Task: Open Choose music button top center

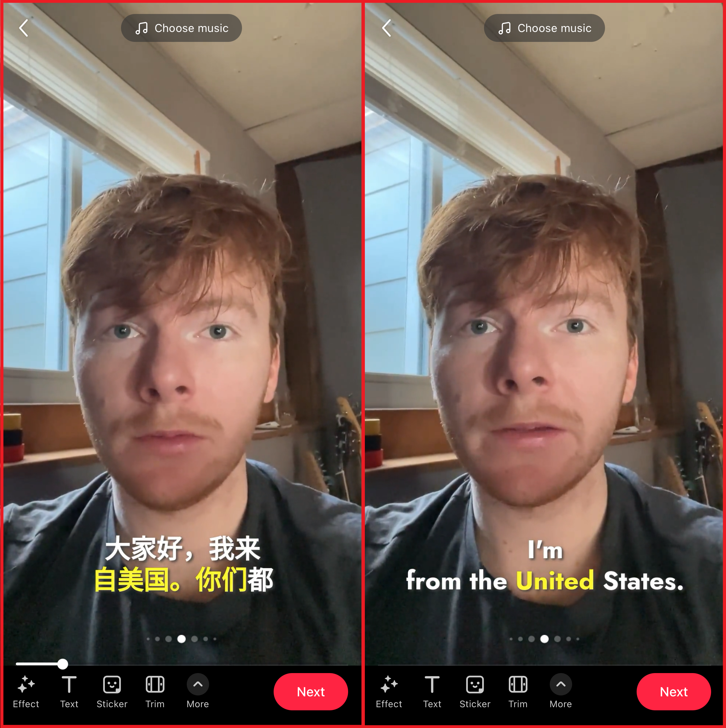Action: point(182,27)
